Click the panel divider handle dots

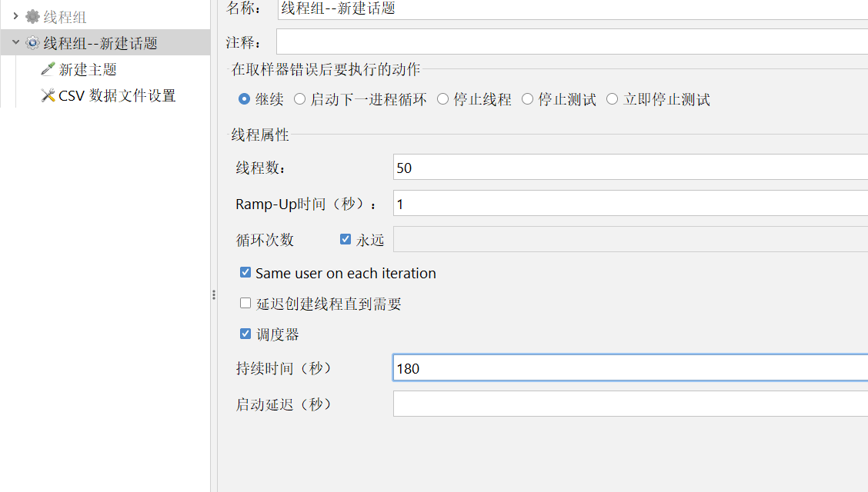pyautogui.click(x=214, y=295)
